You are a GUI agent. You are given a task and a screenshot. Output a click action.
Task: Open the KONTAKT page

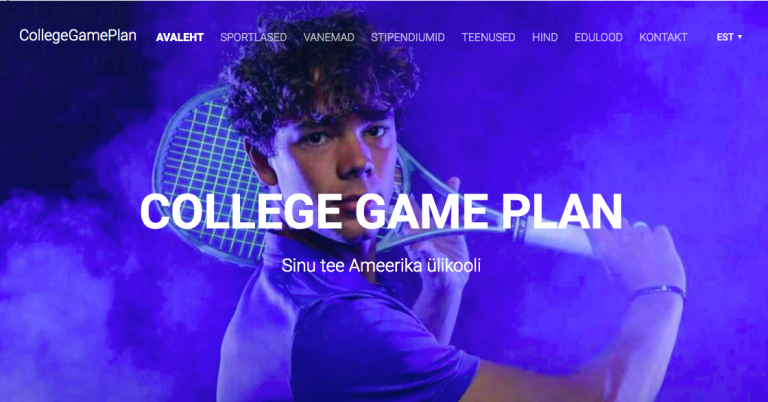663,37
